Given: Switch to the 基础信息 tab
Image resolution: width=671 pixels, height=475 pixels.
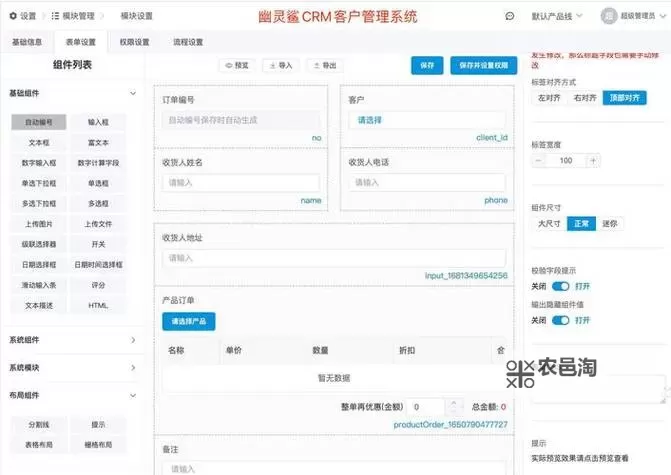Looking at the screenshot, I should 27,42.
